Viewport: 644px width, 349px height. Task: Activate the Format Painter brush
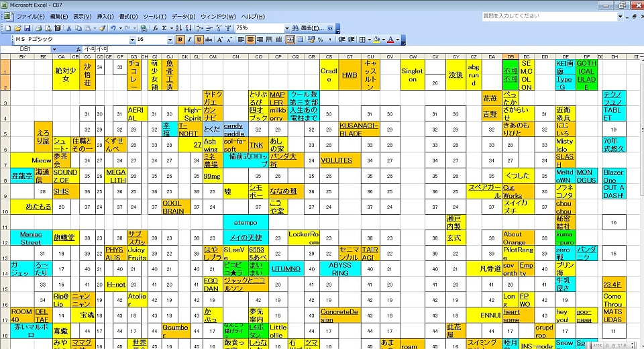pyautogui.click(x=102, y=28)
